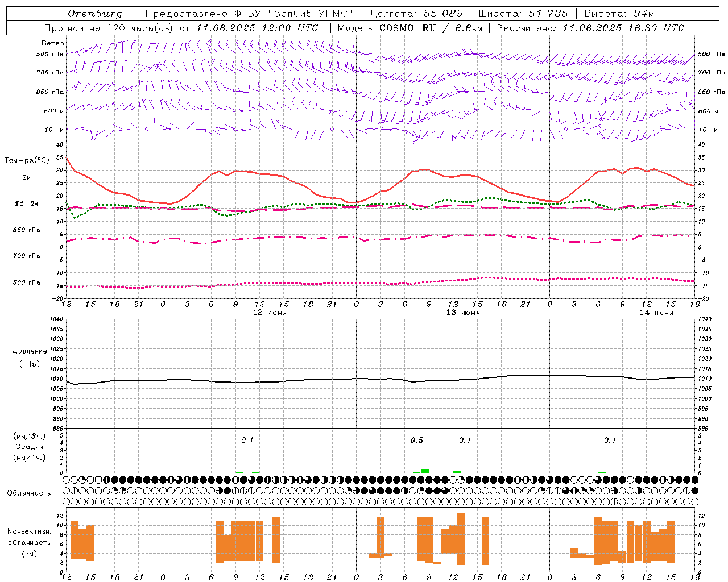Click the 'Модель COSMO-RU / 6.6км' model label
Image resolution: width=728 pixels, height=582 pixels.
(409, 28)
